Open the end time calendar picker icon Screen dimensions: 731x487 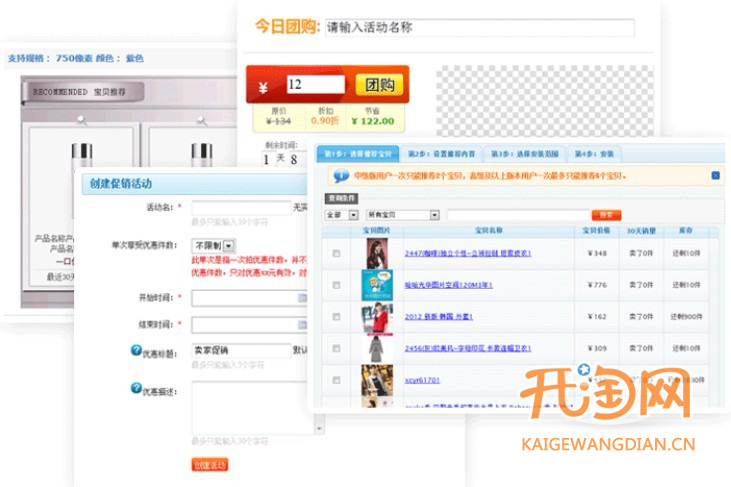click(x=302, y=325)
